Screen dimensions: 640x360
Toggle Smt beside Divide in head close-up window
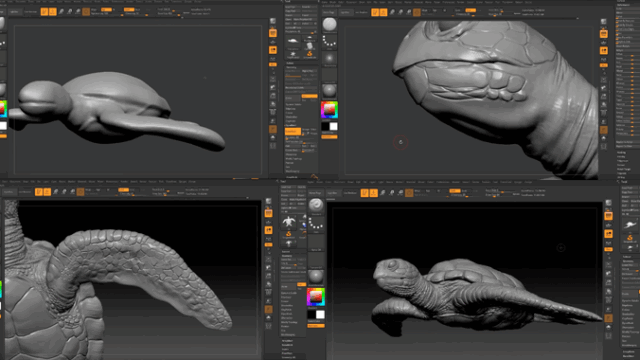[309, 96]
